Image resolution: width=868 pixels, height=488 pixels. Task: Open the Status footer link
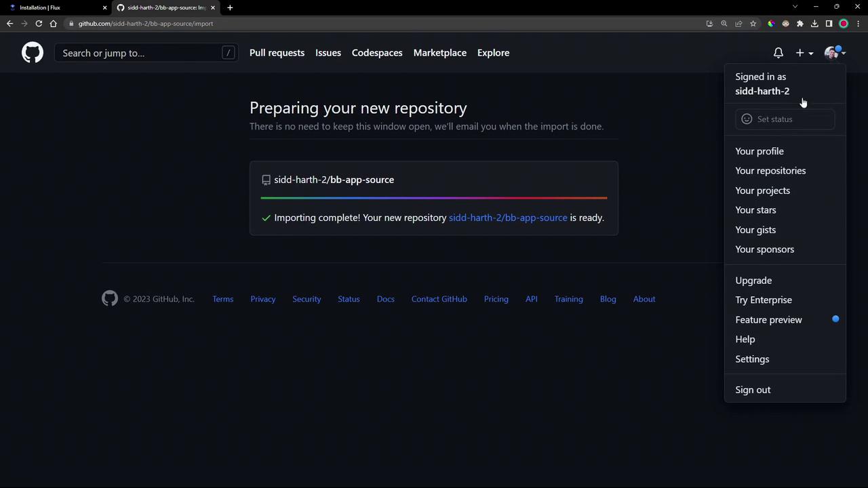(x=349, y=299)
